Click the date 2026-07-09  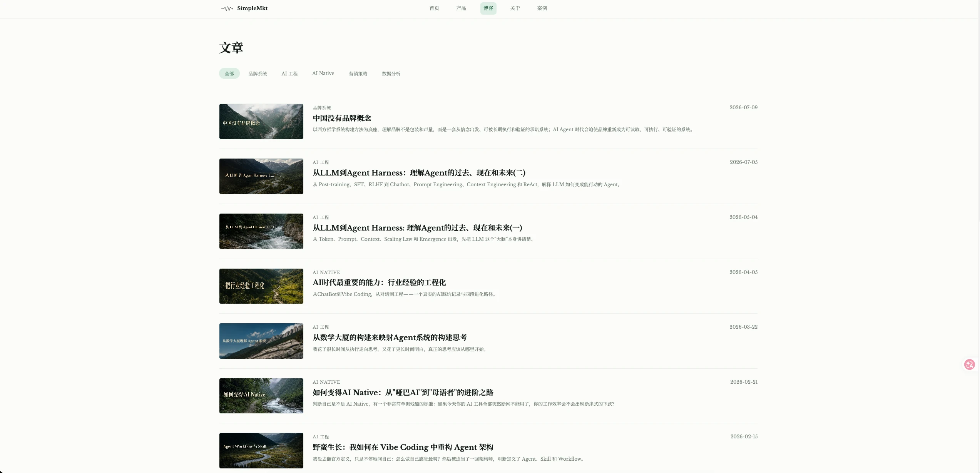point(743,107)
